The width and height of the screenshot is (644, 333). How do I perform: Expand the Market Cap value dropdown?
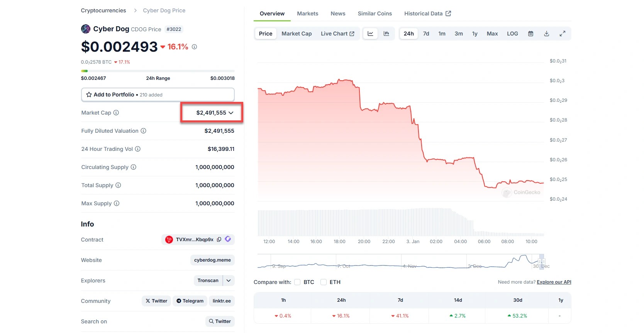231,113
